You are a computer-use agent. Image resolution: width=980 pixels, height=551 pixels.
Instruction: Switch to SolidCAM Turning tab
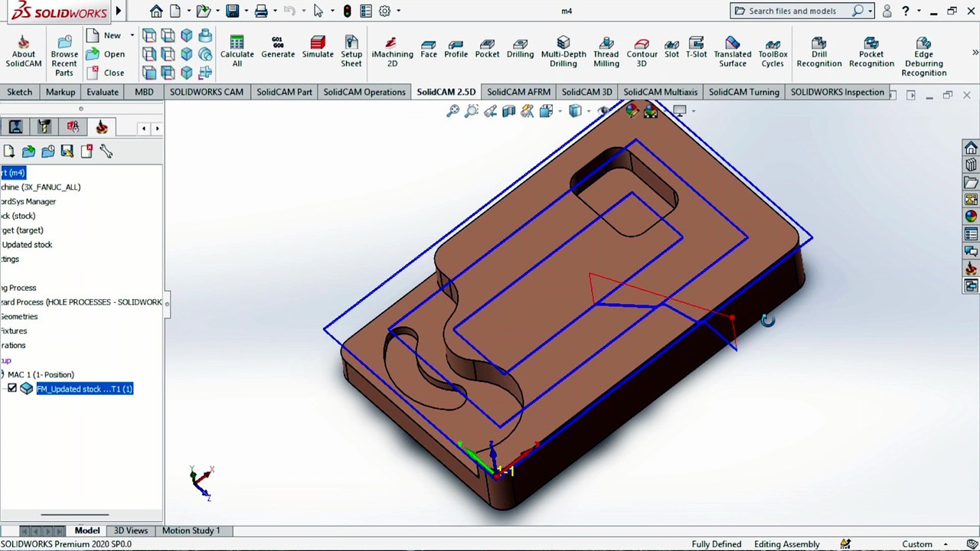744,92
